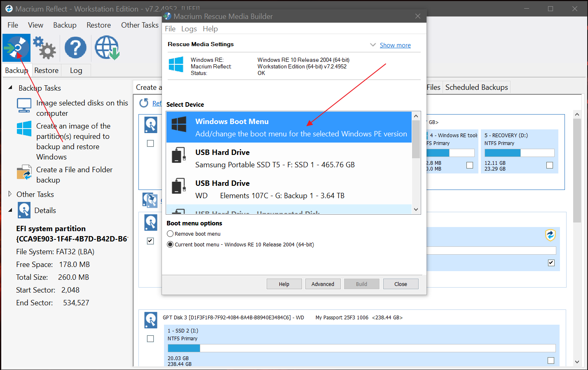The width and height of the screenshot is (588, 370).
Task: Open the dialog's File menu
Action: 170,29
